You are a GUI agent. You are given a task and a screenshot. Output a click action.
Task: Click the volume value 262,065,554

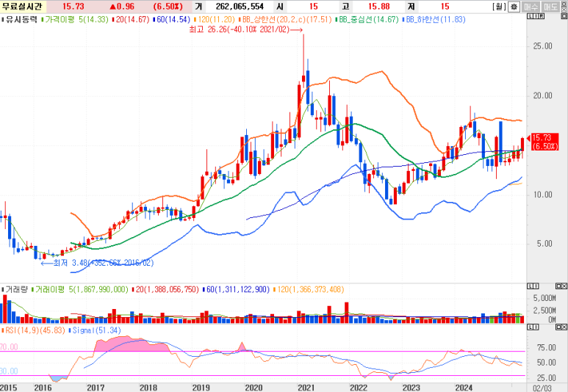(240, 7)
